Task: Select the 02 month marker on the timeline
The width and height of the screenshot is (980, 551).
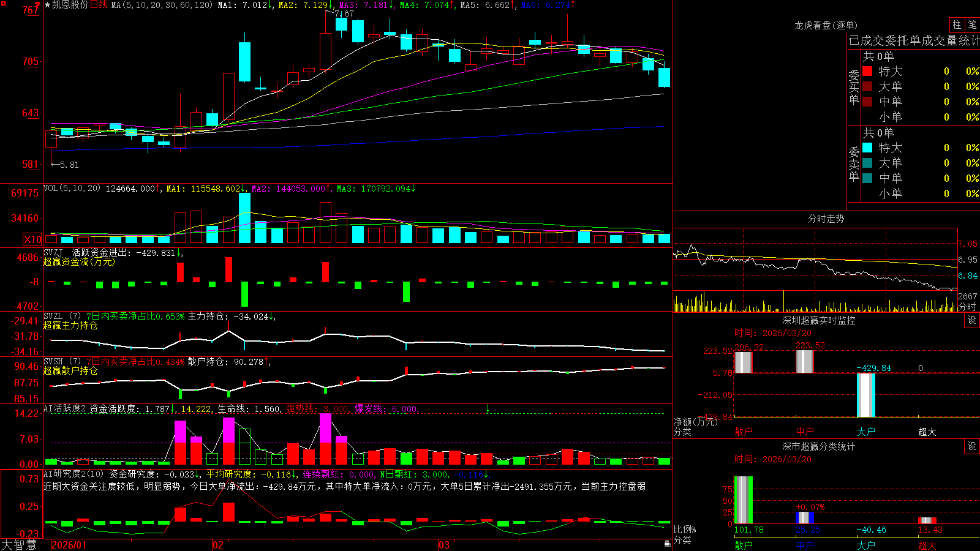Action: tap(218, 545)
